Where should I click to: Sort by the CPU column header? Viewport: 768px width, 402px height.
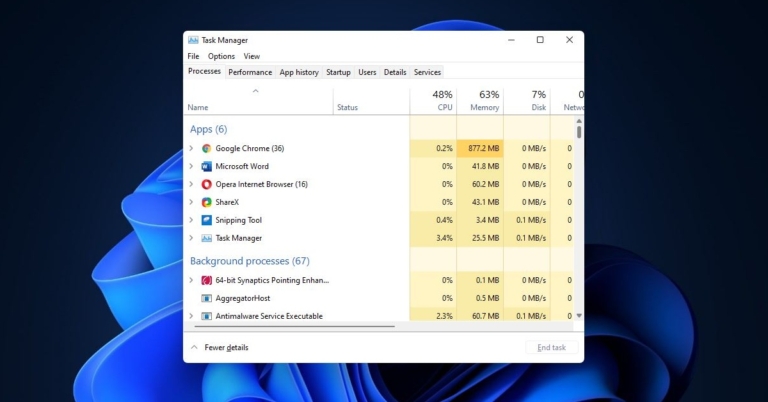433,100
